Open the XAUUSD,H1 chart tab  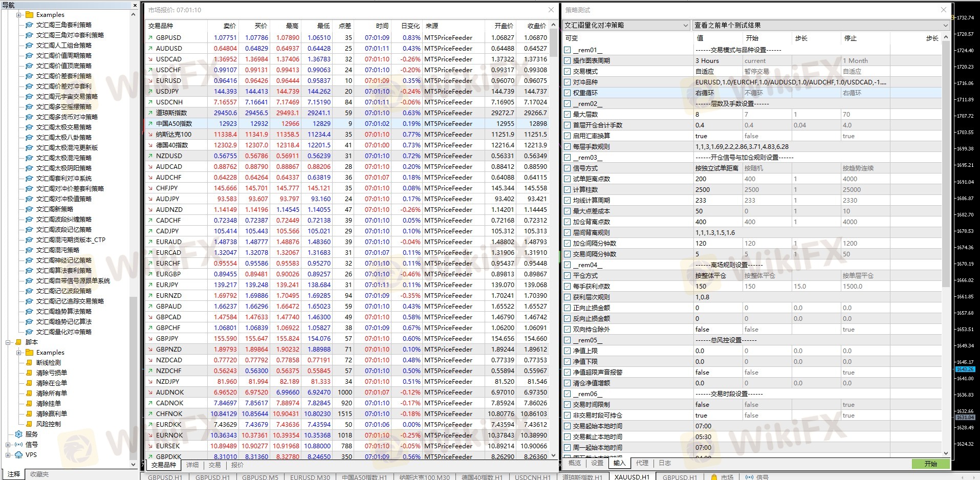[x=631, y=477]
